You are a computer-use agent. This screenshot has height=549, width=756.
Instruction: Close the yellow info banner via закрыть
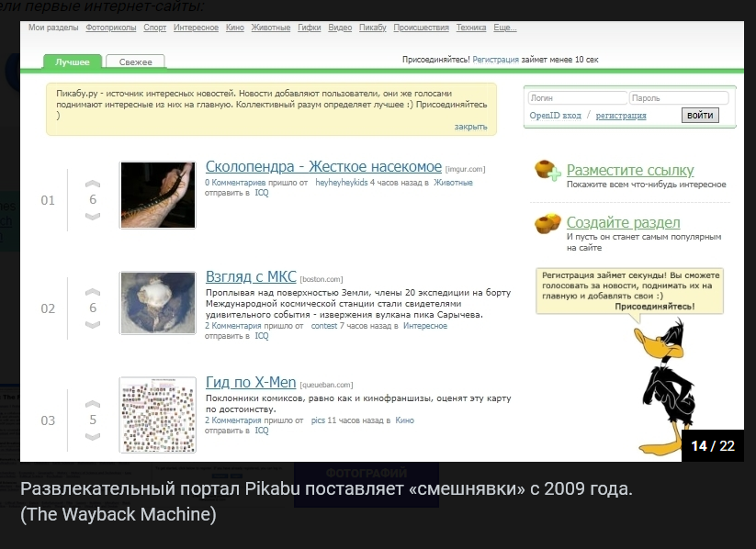coord(470,127)
